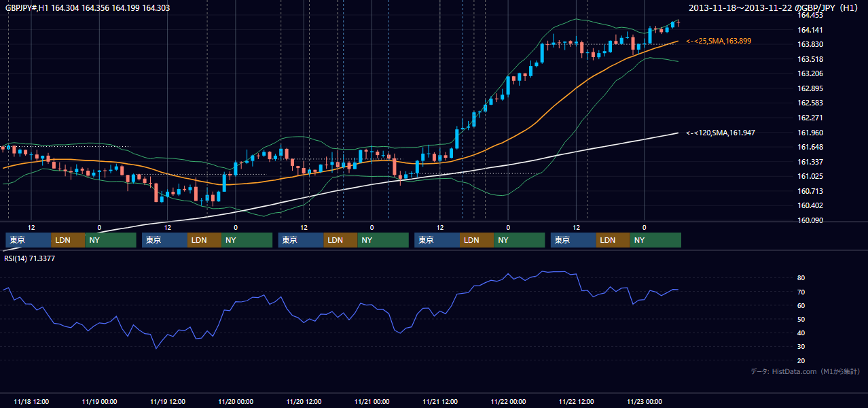868x408 pixels.
Task: Click RSI scale value 40
Action: [x=801, y=333]
